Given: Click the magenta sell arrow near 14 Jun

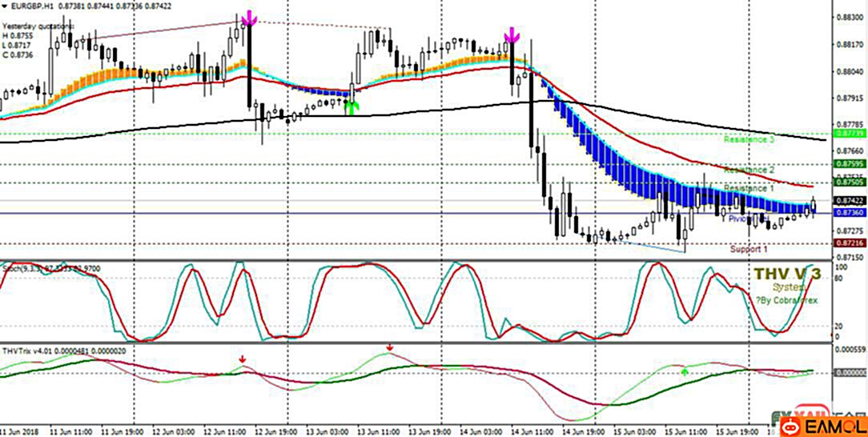Looking at the screenshot, I should click(511, 34).
